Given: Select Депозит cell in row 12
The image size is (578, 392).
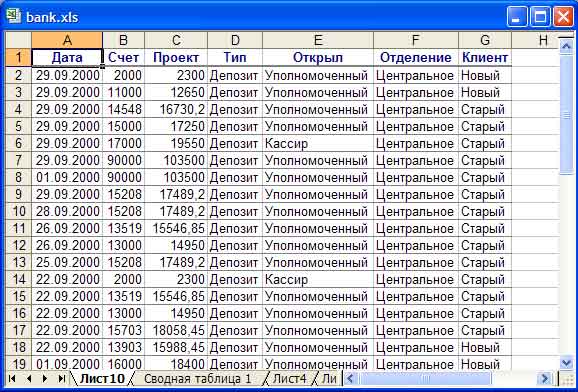Looking at the screenshot, I should click(235, 245).
